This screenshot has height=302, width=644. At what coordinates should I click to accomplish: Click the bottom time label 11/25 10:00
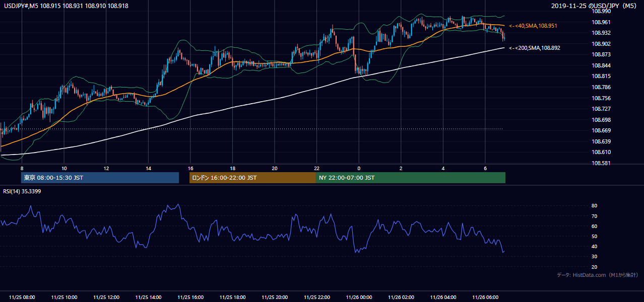tap(64, 297)
